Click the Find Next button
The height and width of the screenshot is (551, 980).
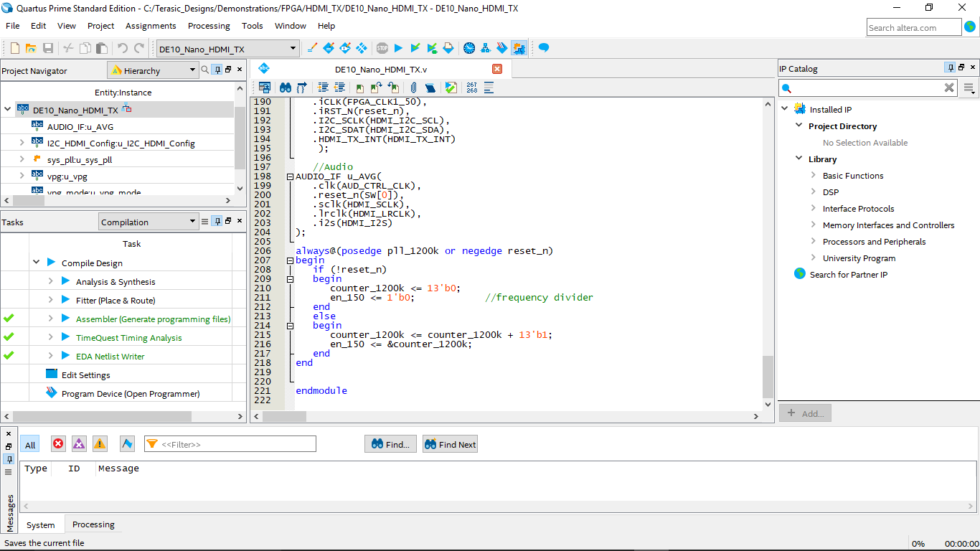click(450, 443)
